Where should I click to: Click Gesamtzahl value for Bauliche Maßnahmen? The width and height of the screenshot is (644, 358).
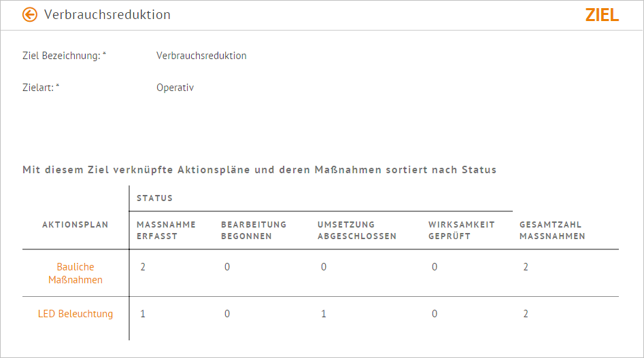tap(526, 267)
